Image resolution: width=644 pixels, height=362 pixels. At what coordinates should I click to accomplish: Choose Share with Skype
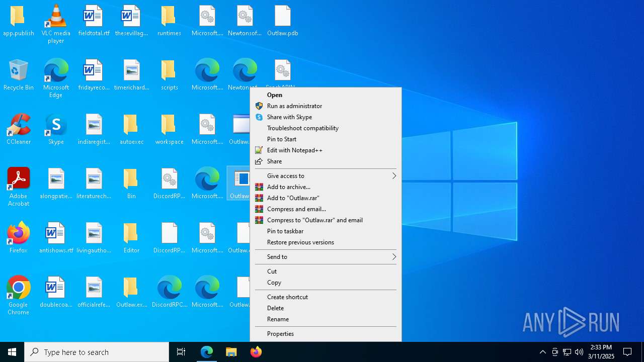326,117
